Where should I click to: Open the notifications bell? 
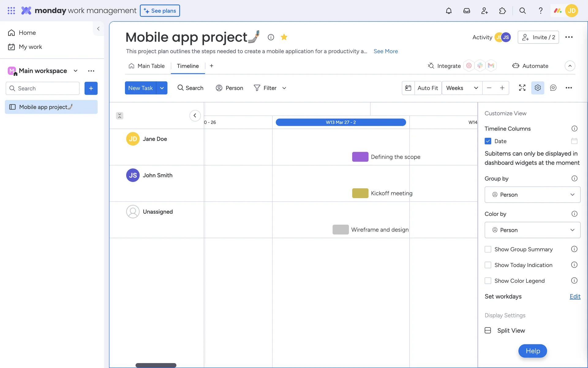click(449, 11)
